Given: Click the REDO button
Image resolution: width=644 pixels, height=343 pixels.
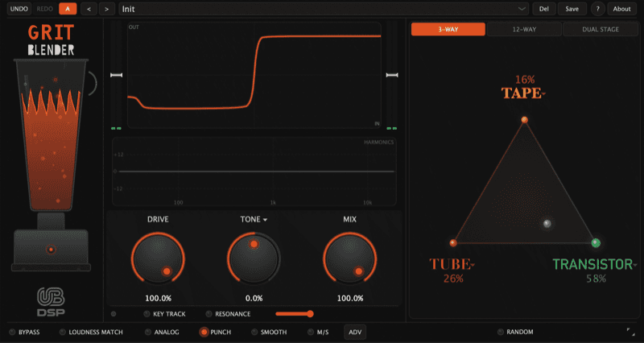Looking at the screenshot, I should point(45,9).
